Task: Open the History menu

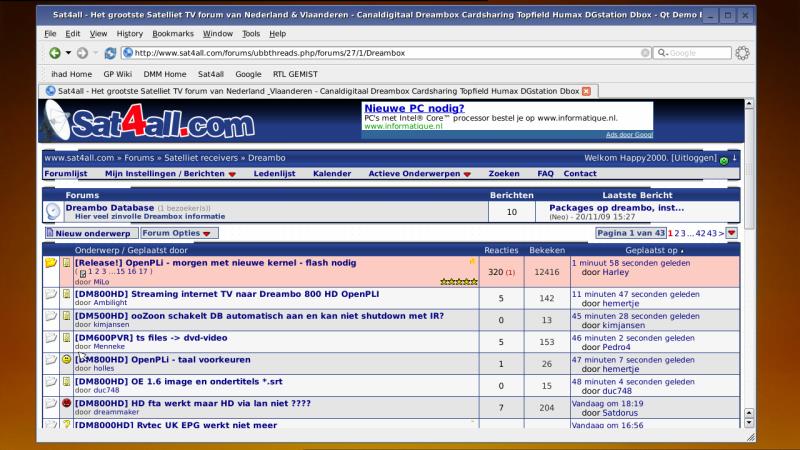Action: 130,34
